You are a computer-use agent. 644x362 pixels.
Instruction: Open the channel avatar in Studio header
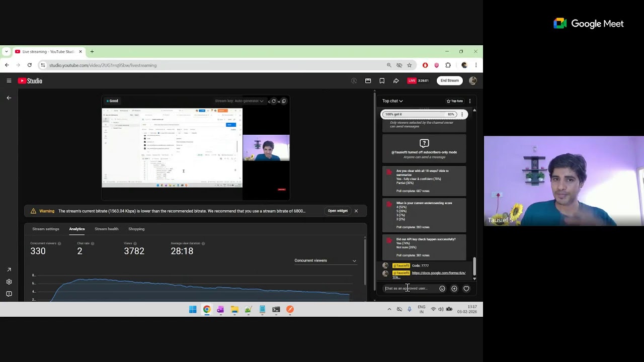(472, 80)
